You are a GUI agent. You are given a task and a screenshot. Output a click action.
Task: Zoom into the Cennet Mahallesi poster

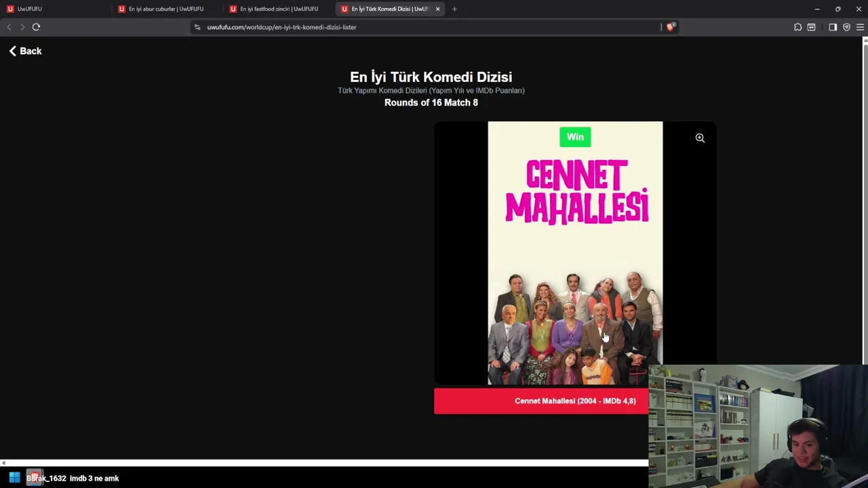click(x=700, y=138)
